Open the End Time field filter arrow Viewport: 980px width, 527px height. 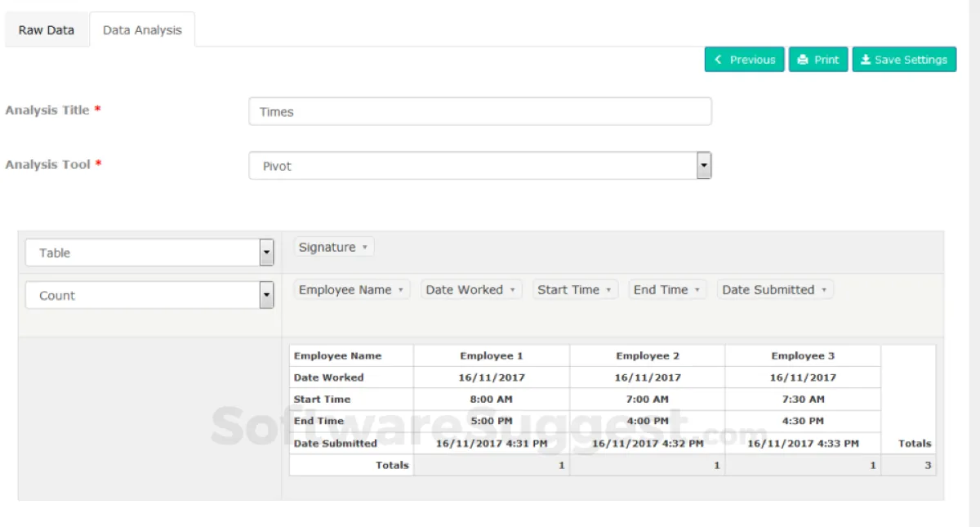pyautogui.click(x=697, y=290)
